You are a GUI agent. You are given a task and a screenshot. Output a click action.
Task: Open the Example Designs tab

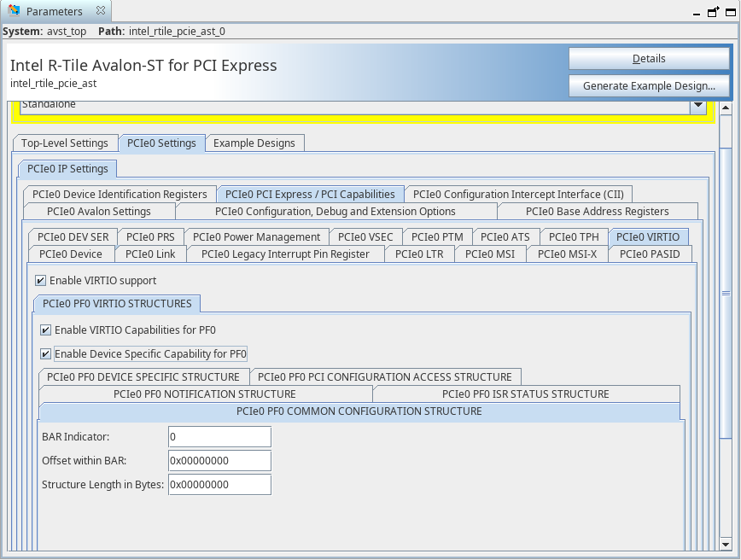254,143
